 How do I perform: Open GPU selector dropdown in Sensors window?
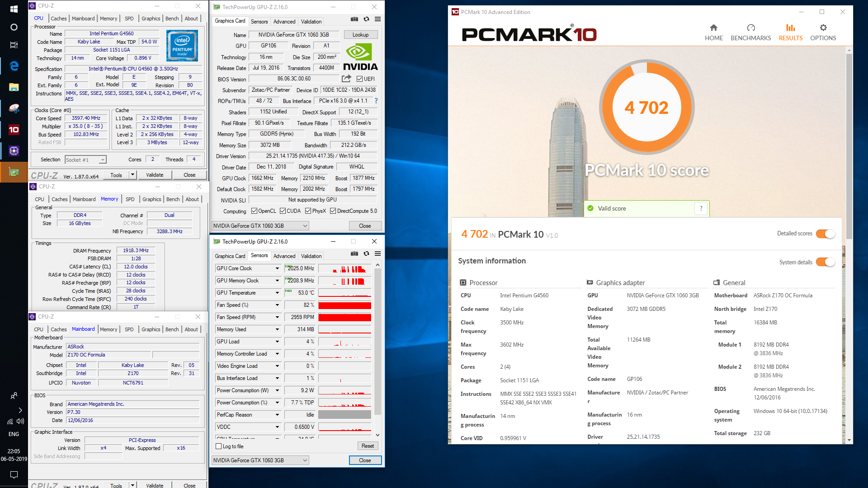coord(260,460)
